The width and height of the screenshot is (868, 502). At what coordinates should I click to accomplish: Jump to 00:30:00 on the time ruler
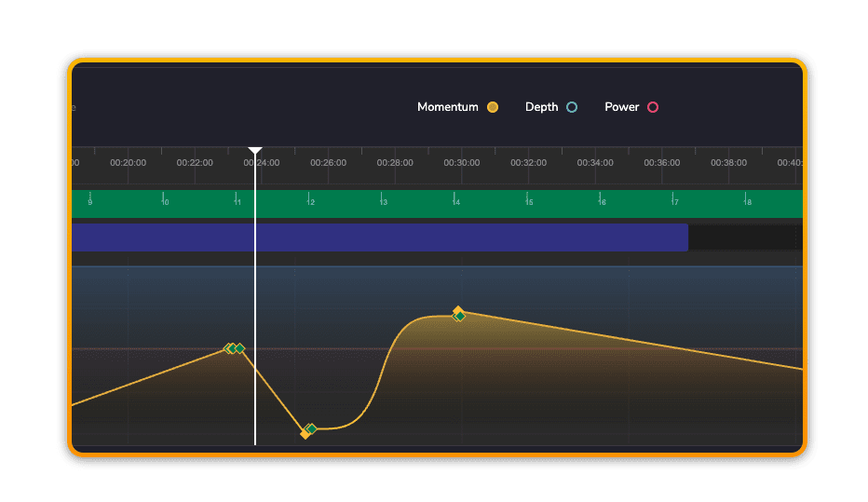pyautogui.click(x=462, y=162)
